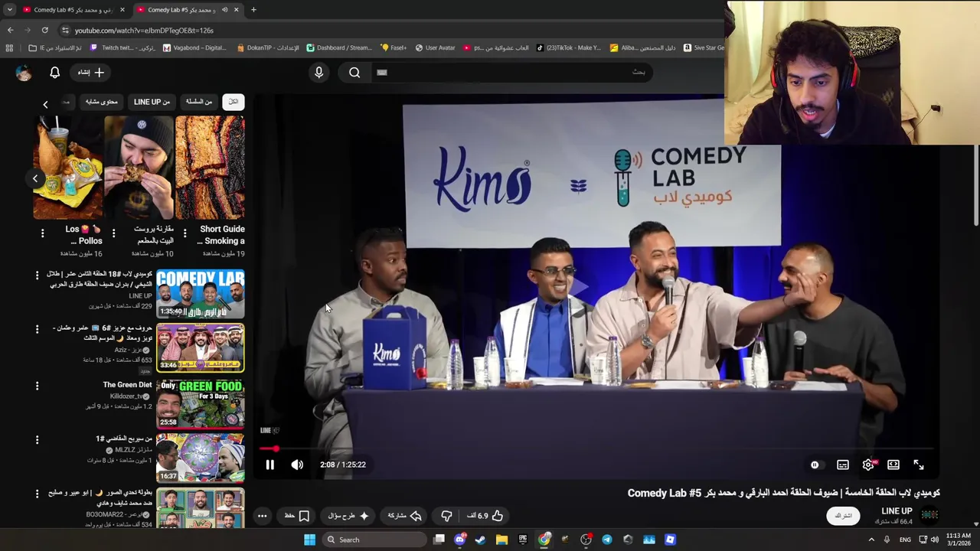
Task: Open a new browser tab with plus
Action: point(253,10)
